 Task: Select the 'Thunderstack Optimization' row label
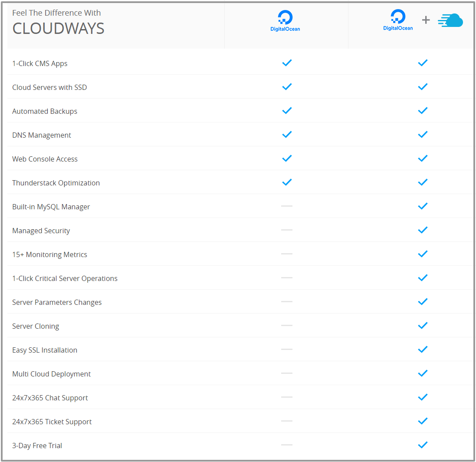pos(56,183)
